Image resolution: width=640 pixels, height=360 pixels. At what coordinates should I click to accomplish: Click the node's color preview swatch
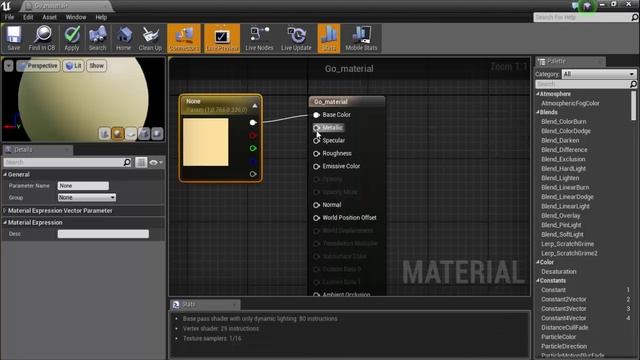pyautogui.click(x=206, y=142)
